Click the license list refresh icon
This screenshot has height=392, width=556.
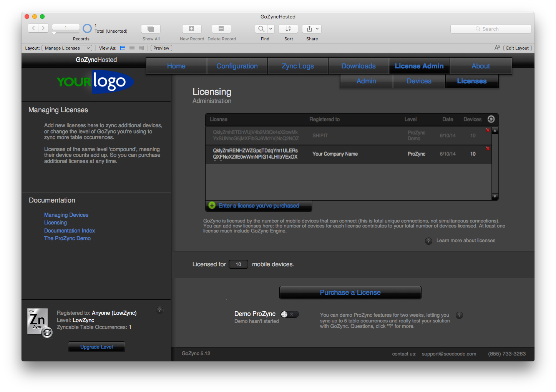tap(491, 119)
